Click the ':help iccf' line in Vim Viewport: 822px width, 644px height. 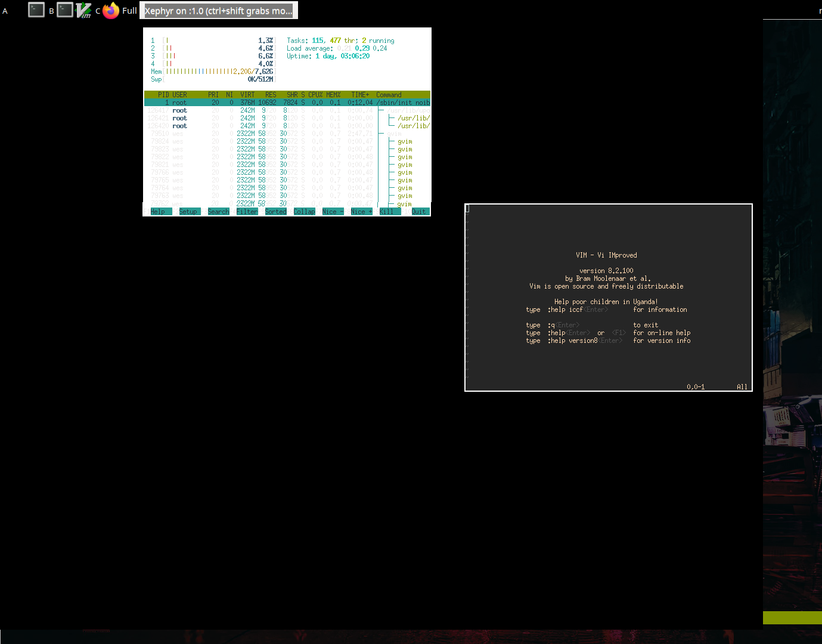coord(606,309)
